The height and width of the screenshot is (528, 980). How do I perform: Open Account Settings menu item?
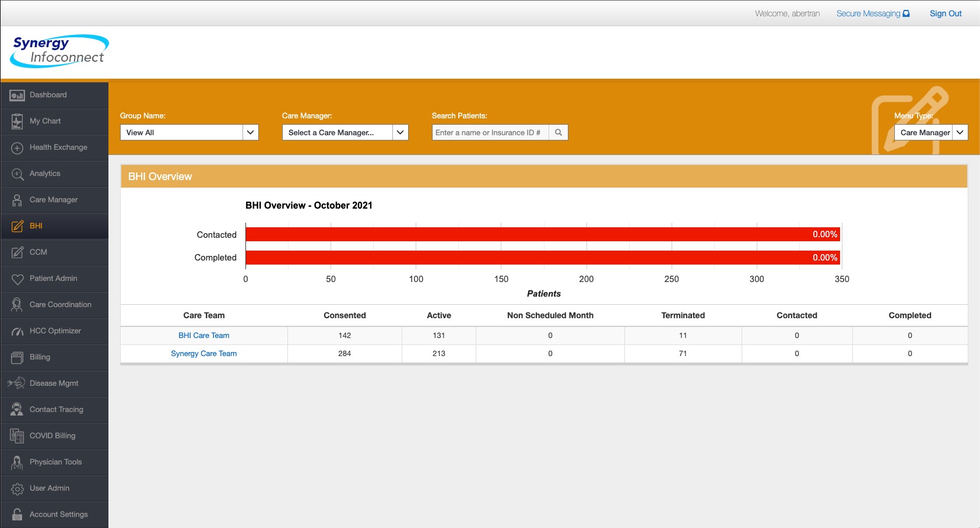point(54,515)
